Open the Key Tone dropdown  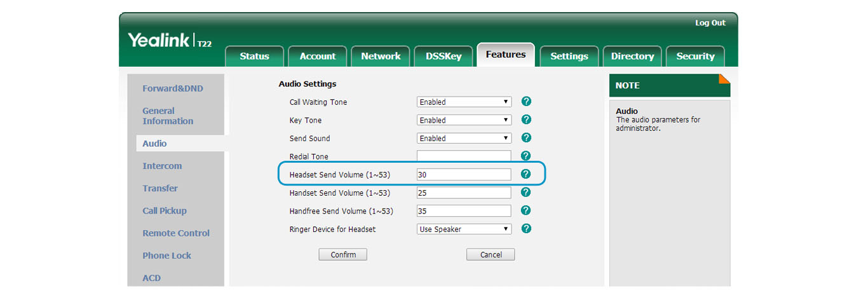[x=464, y=120]
